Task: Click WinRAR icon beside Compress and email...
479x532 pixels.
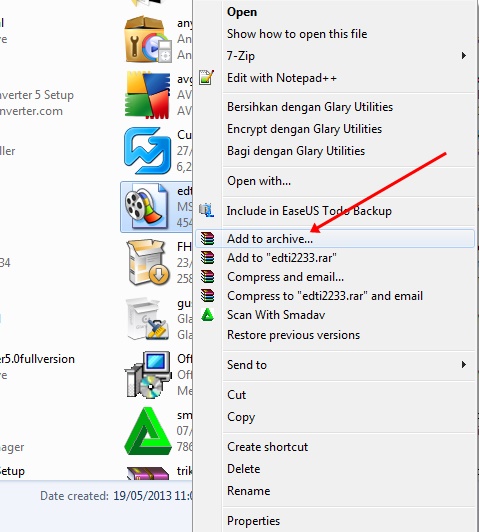Action: [x=207, y=277]
